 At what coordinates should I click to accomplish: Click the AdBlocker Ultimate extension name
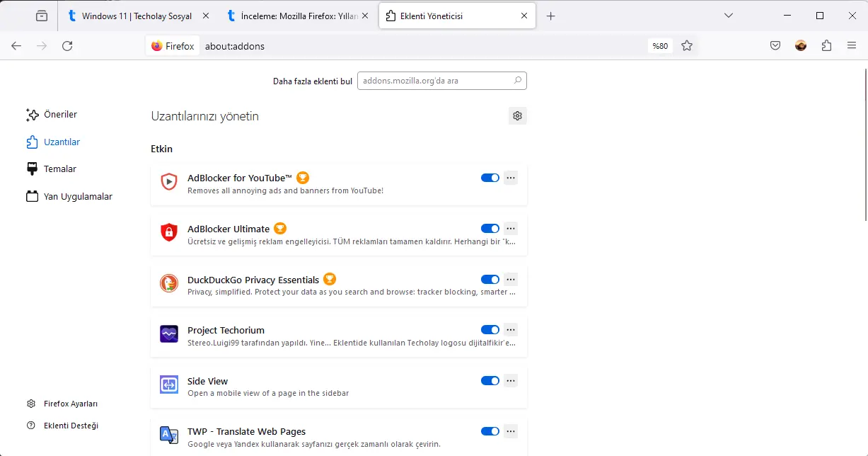228,229
